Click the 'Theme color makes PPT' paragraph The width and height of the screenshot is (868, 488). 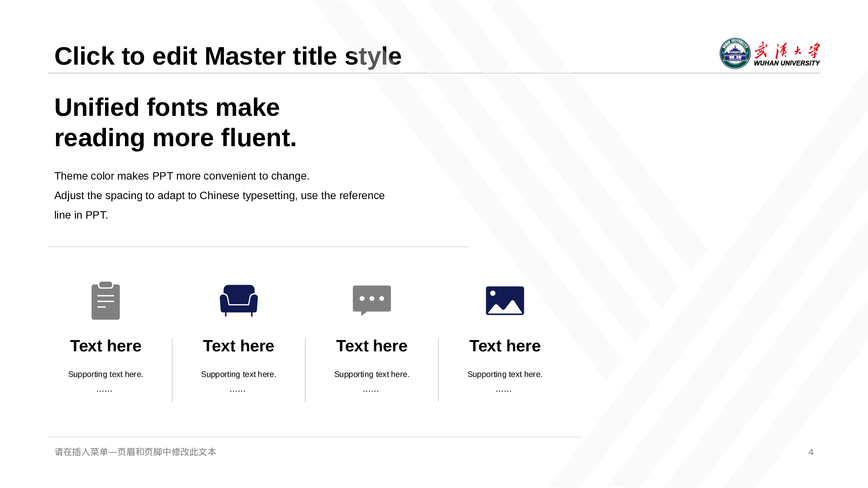coord(182,176)
